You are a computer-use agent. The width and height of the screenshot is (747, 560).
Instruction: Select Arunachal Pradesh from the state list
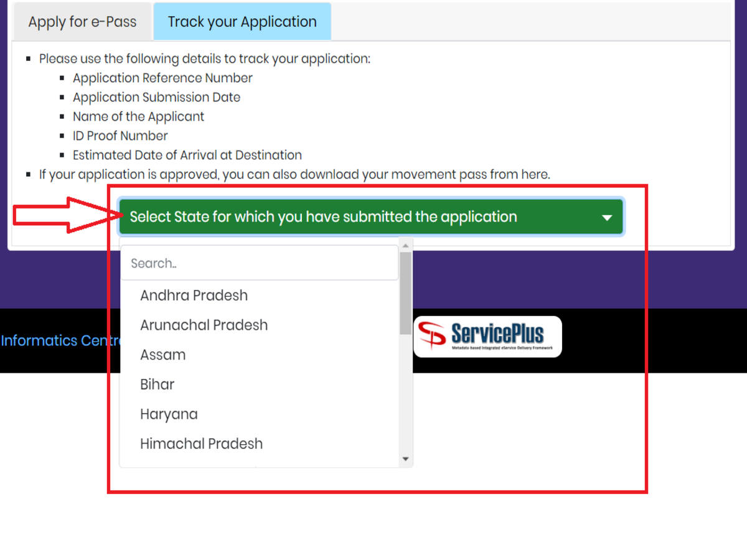[x=204, y=325]
